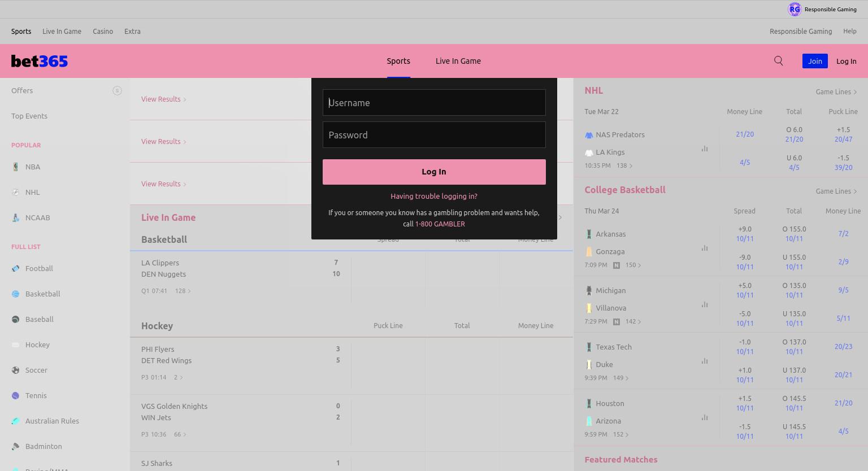
Task: Click the blue Join button
Action: pos(815,61)
